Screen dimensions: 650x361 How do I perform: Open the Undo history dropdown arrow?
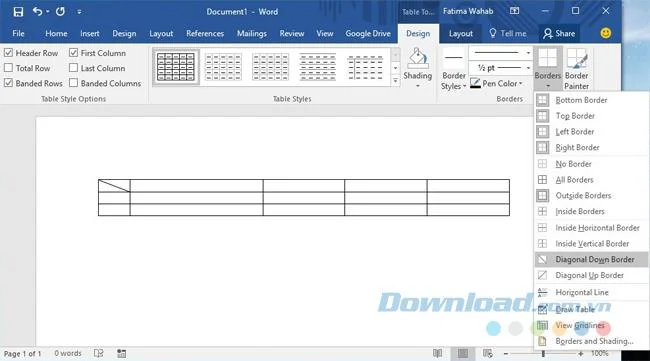point(47,12)
